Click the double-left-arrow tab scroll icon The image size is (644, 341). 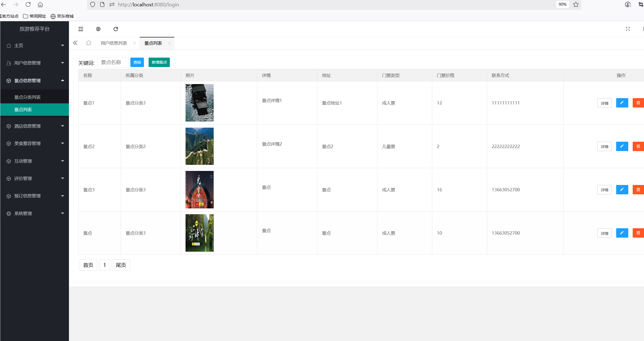pyautogui.click(x=75, y=43)
